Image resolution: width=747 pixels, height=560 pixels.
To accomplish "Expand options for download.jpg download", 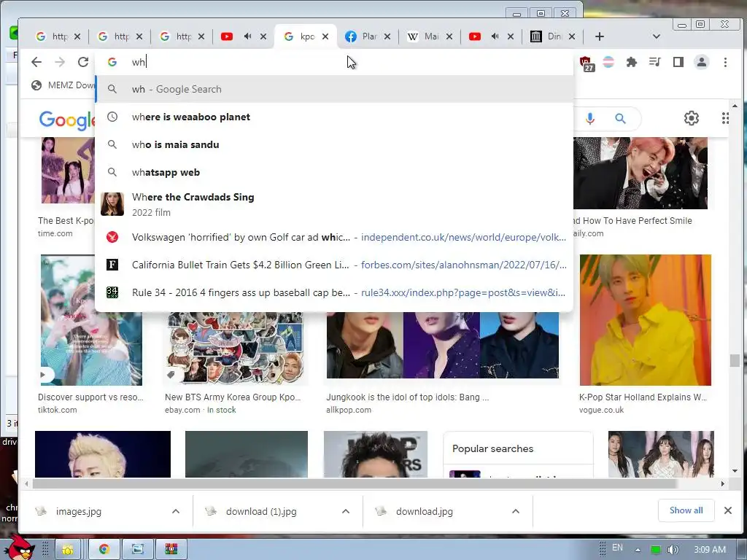I will [516, 511].
